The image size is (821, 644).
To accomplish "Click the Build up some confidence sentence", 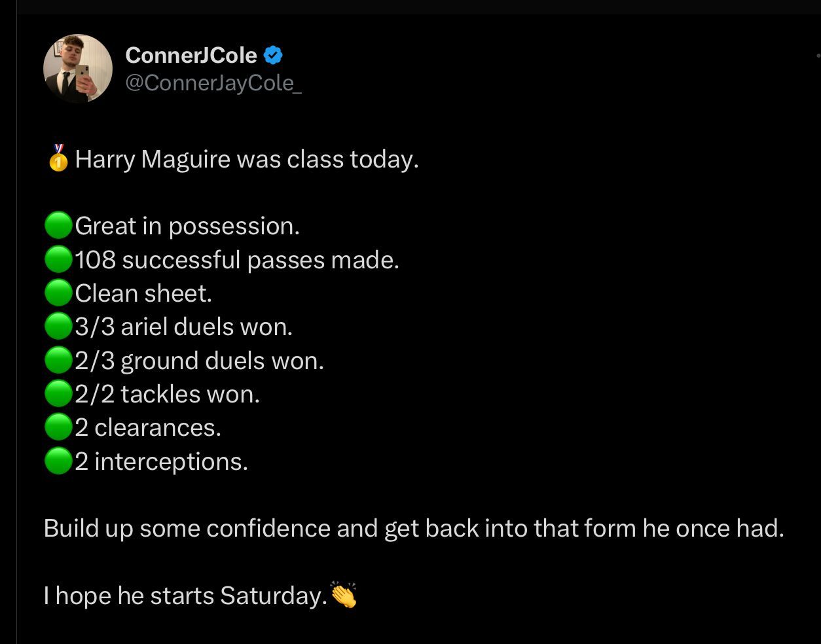I will pos(414,528).
